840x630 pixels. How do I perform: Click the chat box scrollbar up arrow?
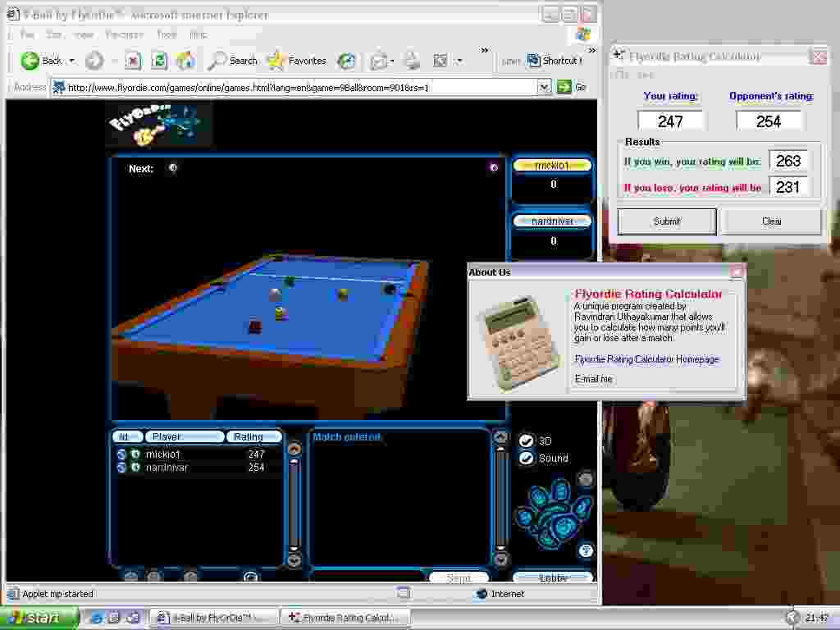click(x=500, y=437)
